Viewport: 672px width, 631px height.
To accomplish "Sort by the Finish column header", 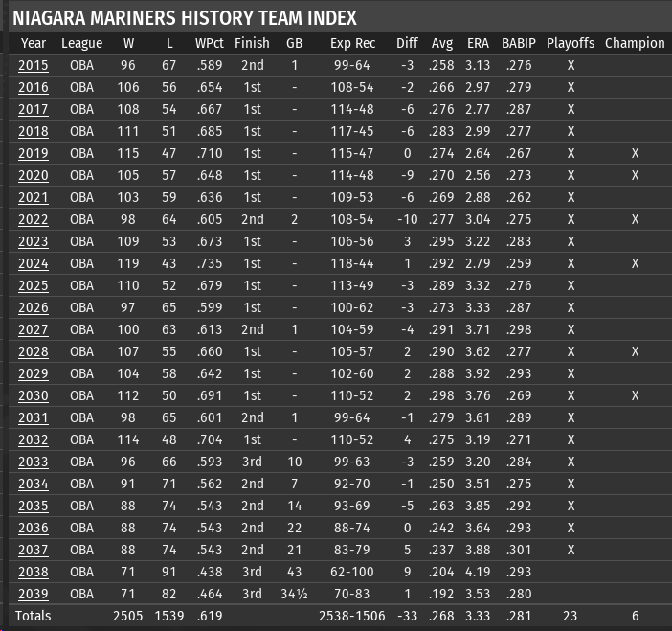I will [252, 43].
